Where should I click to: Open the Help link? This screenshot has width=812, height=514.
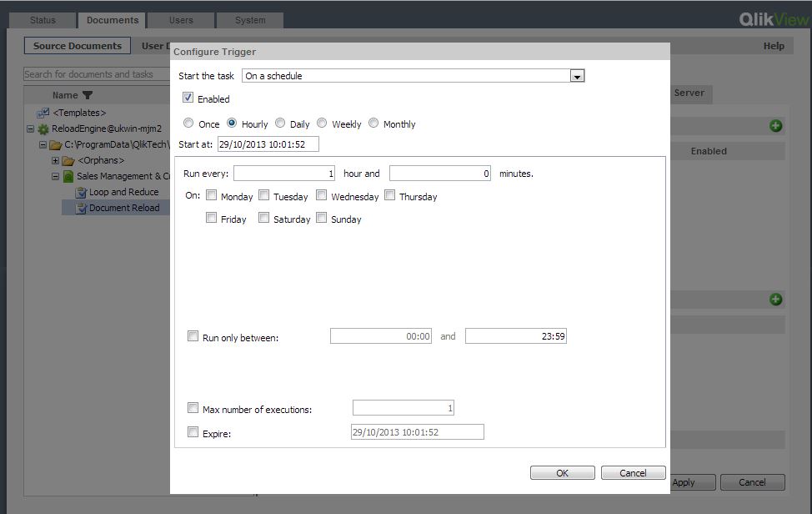(774, 46)
